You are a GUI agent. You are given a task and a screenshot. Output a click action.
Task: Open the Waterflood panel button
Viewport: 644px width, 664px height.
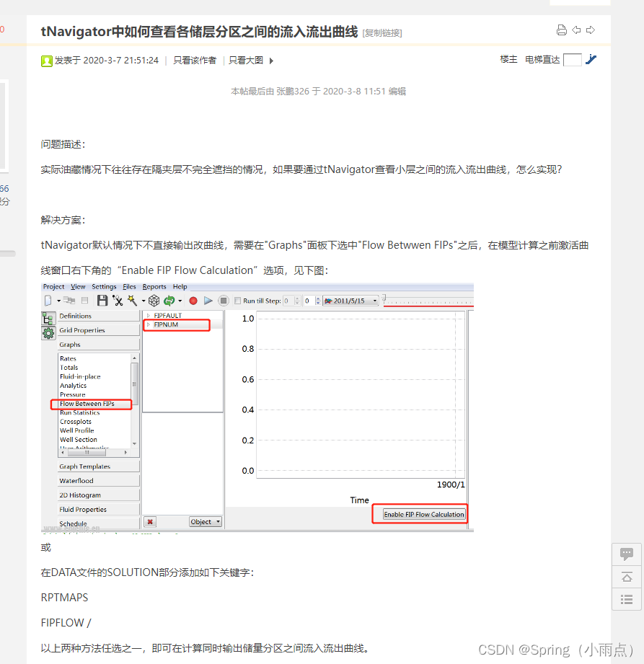click(98, 481)
